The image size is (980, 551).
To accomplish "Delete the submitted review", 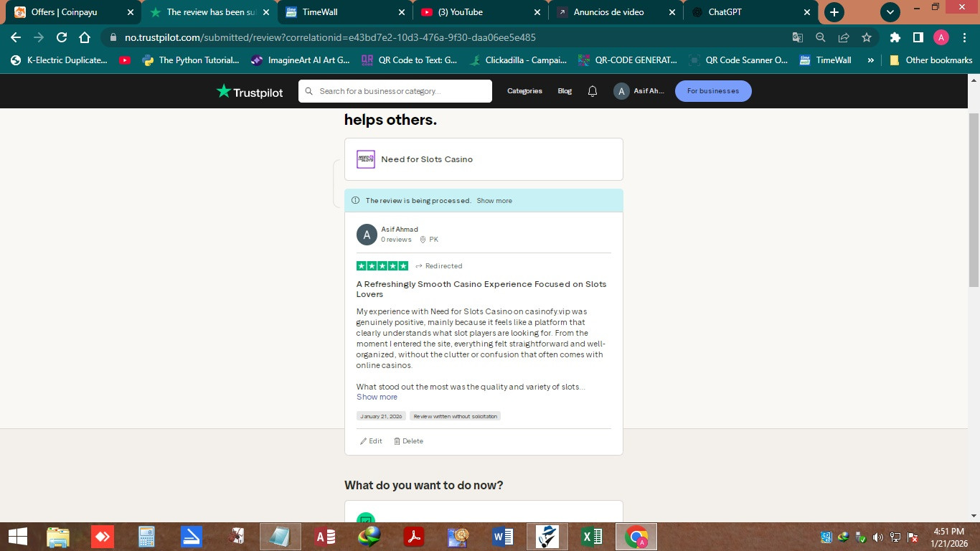I will tap(408, 441).
